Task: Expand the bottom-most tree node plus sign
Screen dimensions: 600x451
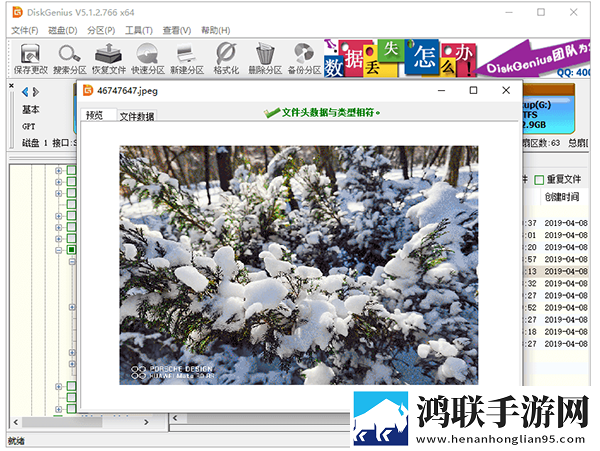Action: 59,409
